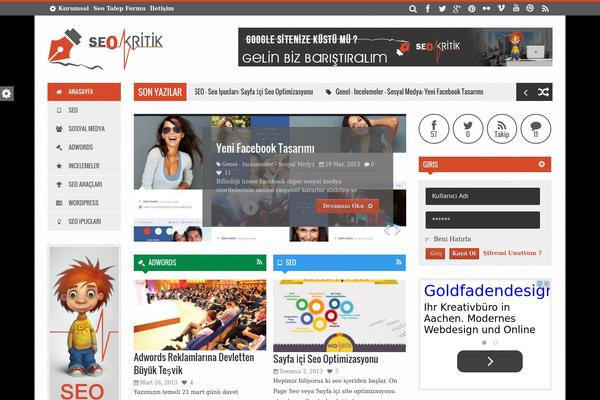Open the Adwords conference audience thumbnail
Image resolution: width=600 pixels, height=400 pixels.
200,315
